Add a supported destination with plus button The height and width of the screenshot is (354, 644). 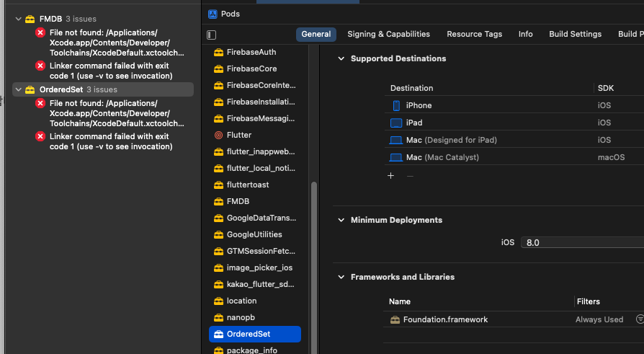[x=390, y=176]
